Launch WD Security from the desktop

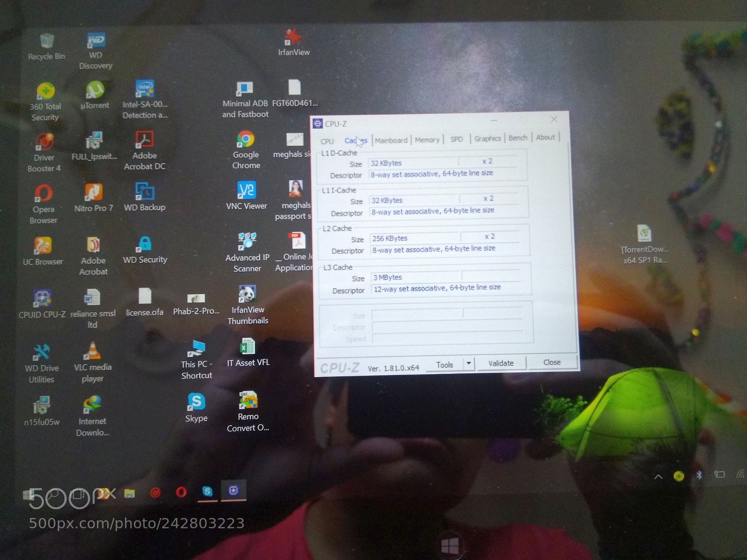click(x=145, y=250)
